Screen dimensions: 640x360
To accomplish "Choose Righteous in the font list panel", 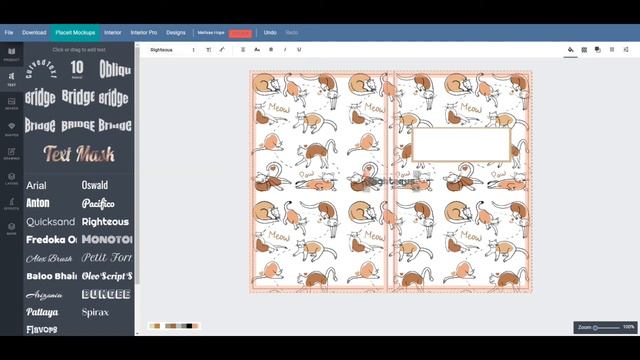I will pyautogui.click(x=105, y=222).
